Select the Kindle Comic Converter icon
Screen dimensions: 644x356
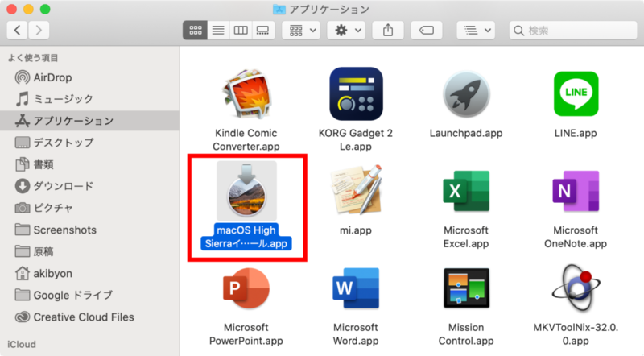pos(247,93)
